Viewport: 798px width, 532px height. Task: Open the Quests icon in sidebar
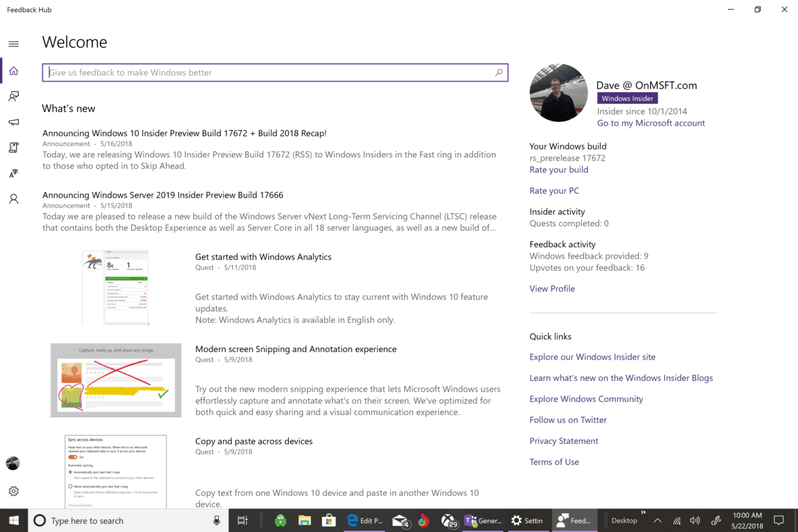pos(14,148)
